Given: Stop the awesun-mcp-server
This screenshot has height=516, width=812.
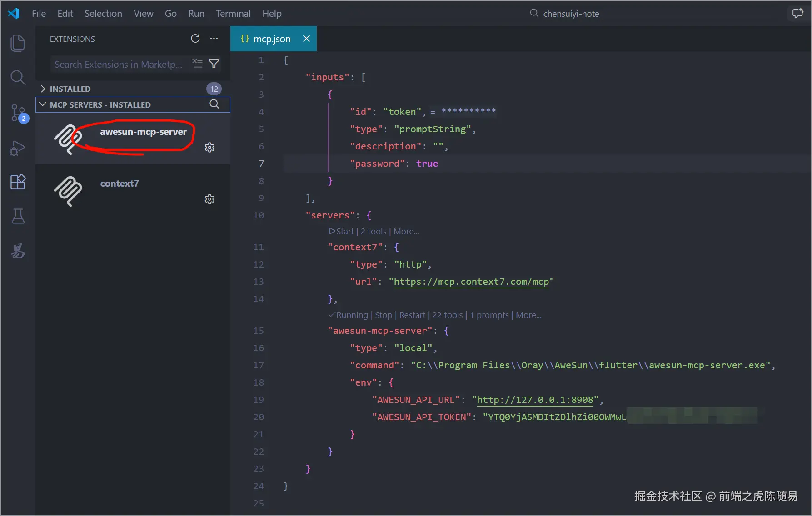Looking at the screenshot, I should pyautogui.click(x=384, y=315).
